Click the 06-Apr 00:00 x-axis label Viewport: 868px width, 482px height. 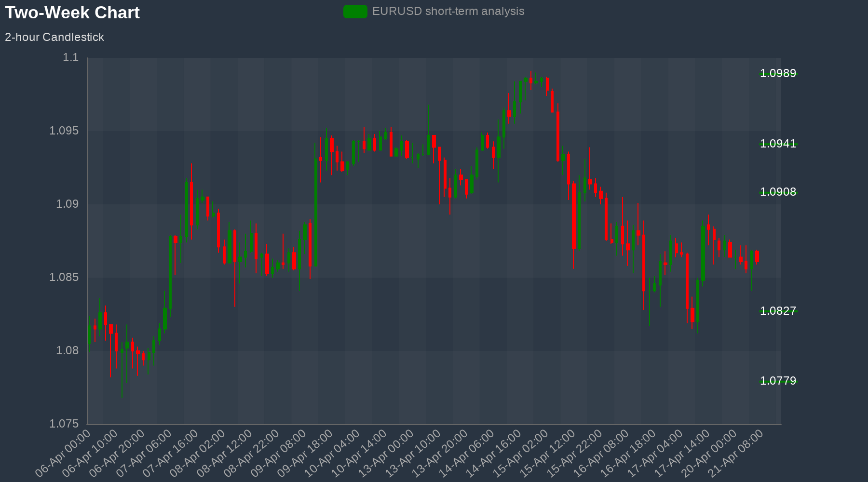(64, 453)
